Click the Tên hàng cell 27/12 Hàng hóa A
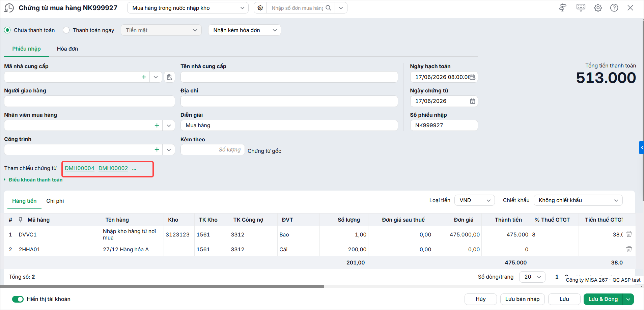Image resolution: width=644 pixels, height=310 pixels. (132, 250)
